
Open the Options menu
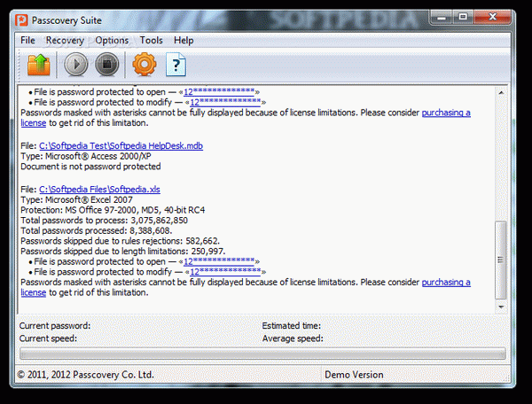pyautogui.click(x=112, y=41)
